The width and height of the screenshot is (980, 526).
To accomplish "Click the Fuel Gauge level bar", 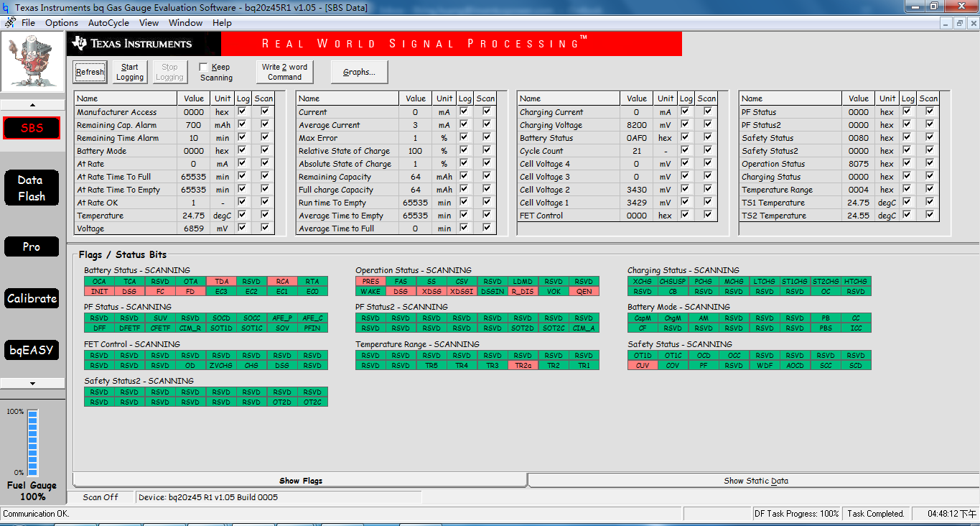I will coord(32,442).
